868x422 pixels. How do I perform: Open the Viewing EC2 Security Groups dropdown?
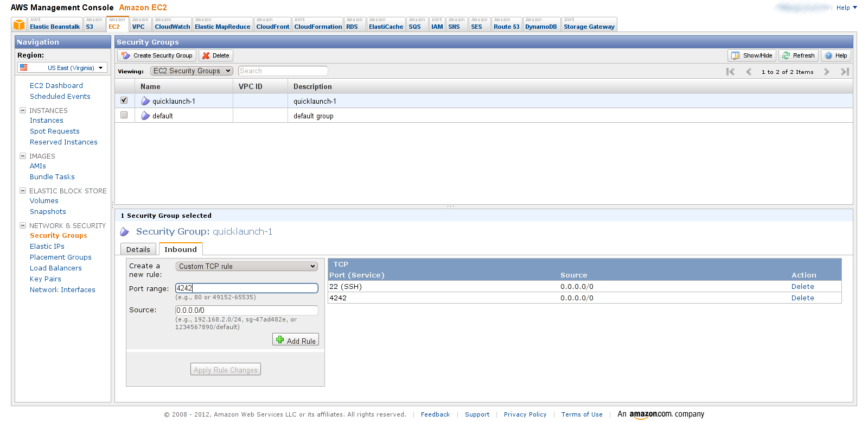point(192,71)
